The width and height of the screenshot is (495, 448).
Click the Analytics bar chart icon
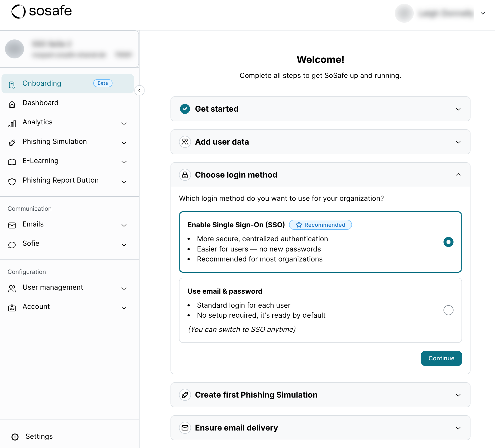click(x=12, y=123)
